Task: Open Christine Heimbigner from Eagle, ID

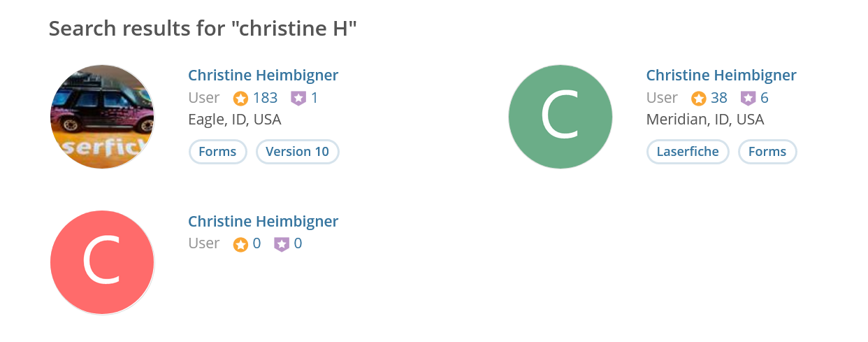Action: click(x=263, y=76)
